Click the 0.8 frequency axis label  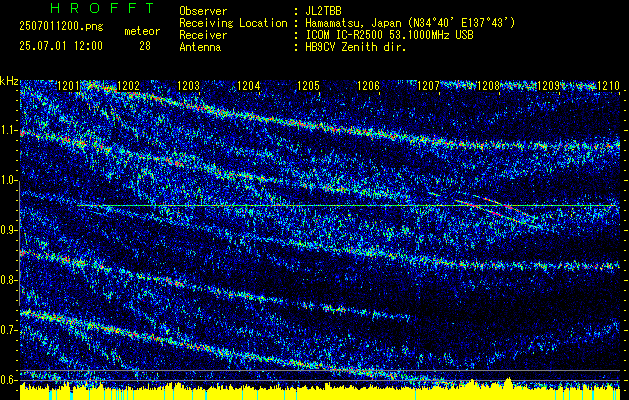pos(9,280)
